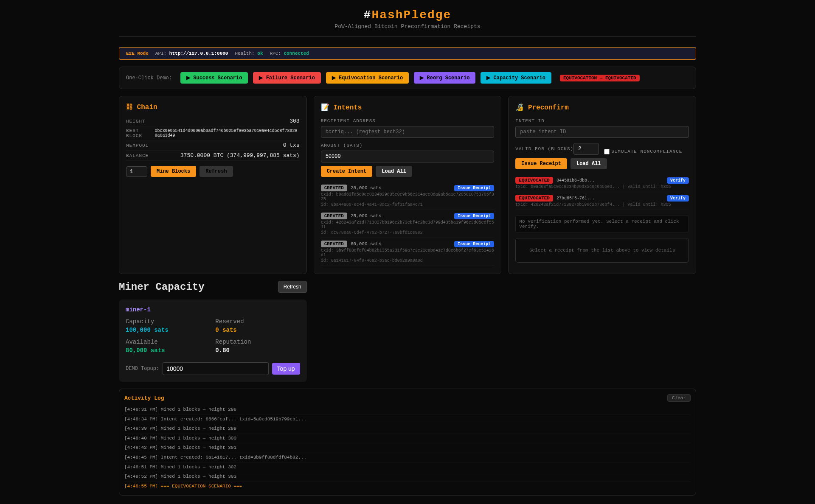Click the amount sats input
This screenshot has width=815, height=504.
[407, 157]
